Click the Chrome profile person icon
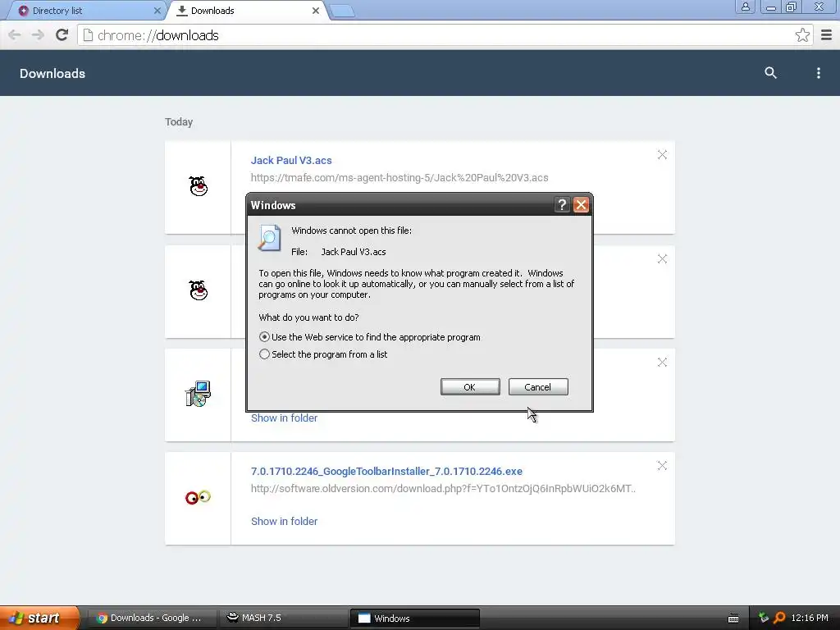Image resolution: width=840 pixels, height=630 pixels. click(x=745, y=7)
